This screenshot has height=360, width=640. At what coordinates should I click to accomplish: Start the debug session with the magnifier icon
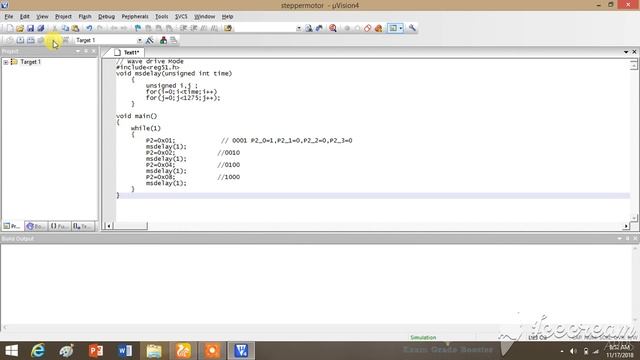333,28
